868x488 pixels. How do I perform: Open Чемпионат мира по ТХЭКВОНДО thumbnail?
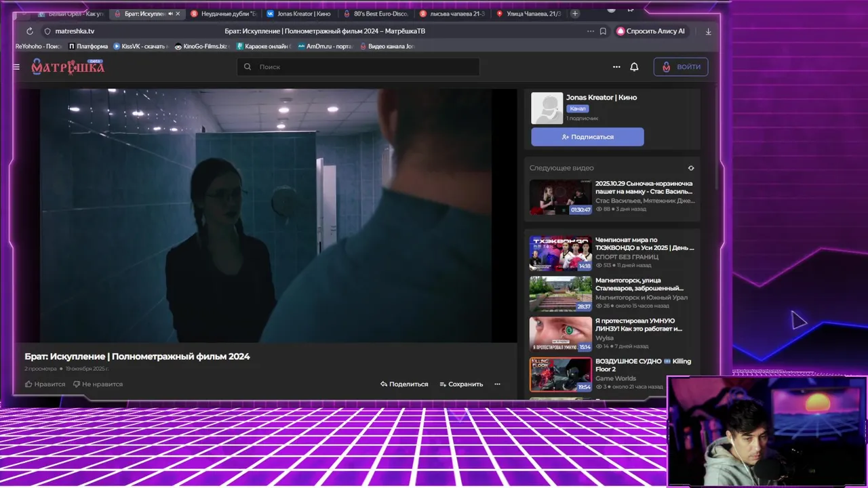click(x=561, y=253)
